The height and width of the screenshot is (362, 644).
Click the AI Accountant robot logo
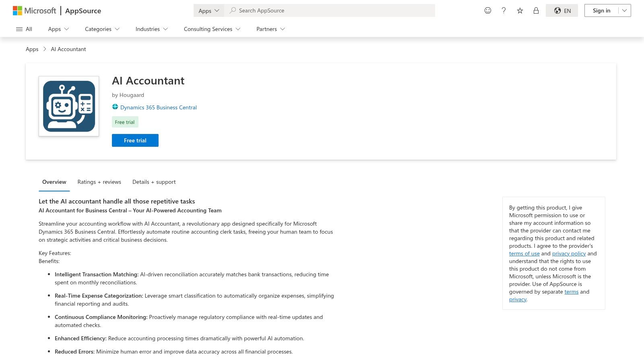68,106
